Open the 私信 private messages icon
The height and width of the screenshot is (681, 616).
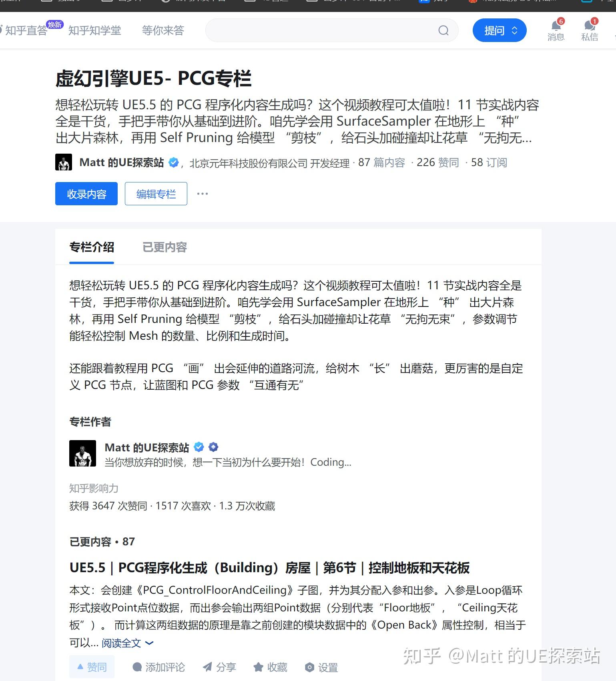pos(589,26)
